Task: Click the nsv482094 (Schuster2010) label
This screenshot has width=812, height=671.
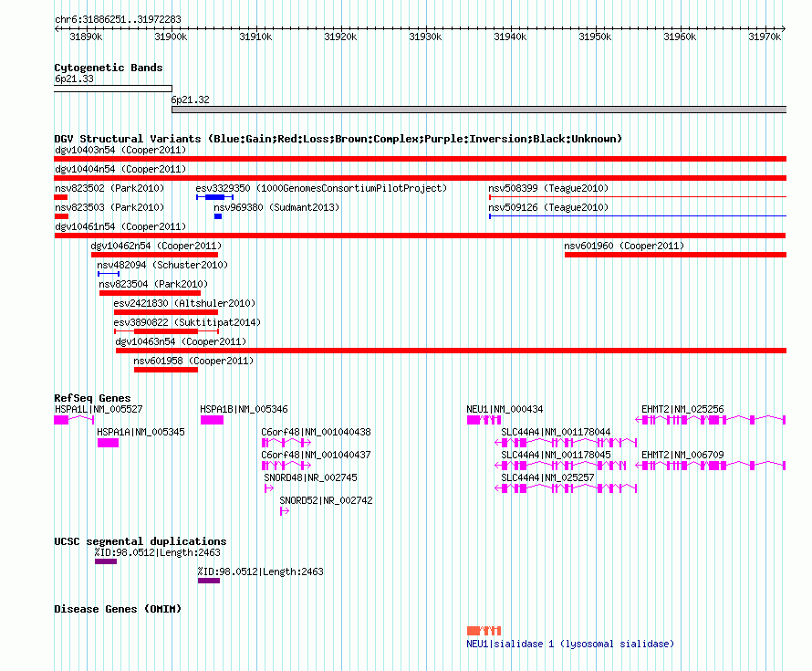Action: tap(162, 266)
